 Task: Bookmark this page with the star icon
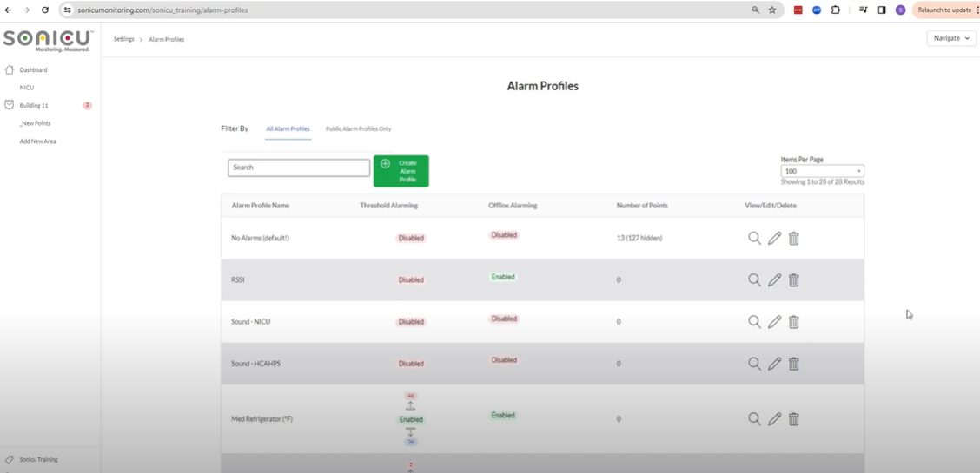click(x=772, y=10)
